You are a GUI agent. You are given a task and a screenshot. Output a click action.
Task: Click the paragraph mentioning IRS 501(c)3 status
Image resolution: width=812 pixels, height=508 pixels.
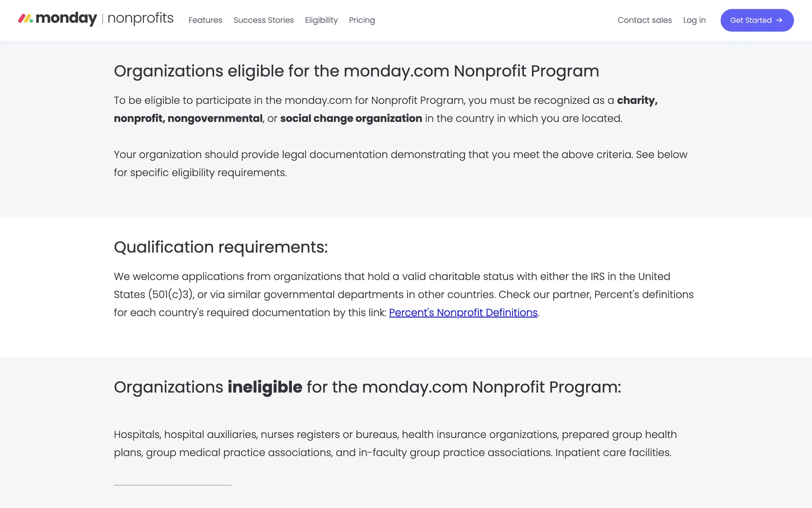pos(403,294)
